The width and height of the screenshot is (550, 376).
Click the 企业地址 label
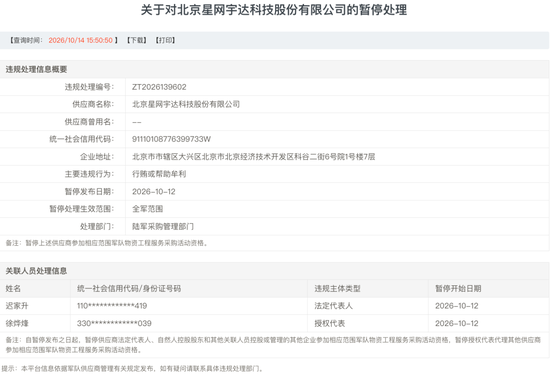click(97, 157)
